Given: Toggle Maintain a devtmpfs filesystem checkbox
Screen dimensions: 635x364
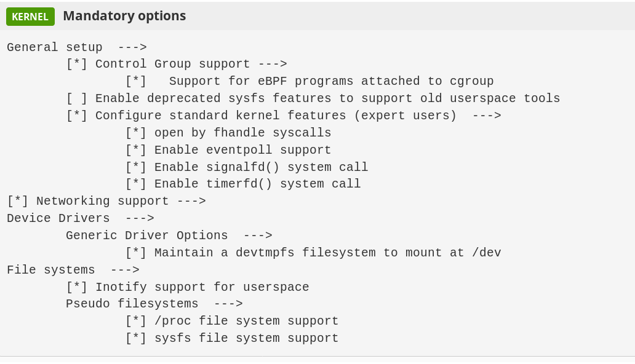Looking at the screenshot, I should (x=135, y=253).
